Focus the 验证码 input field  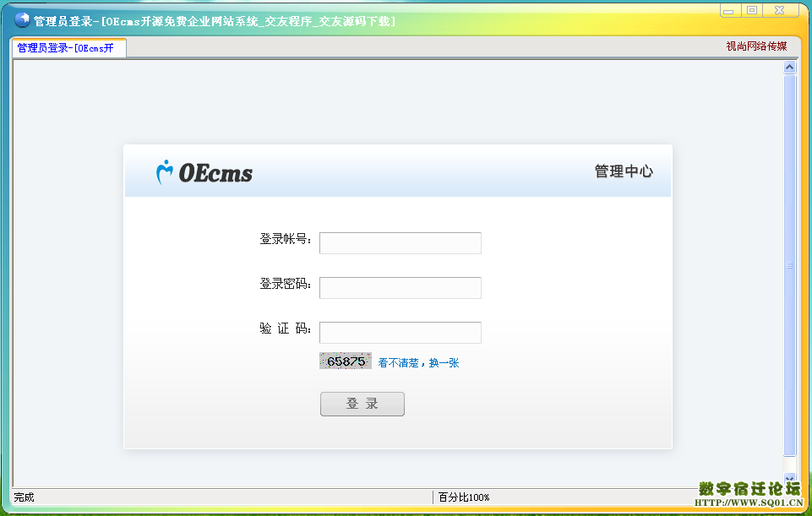(x=401, y=332)
